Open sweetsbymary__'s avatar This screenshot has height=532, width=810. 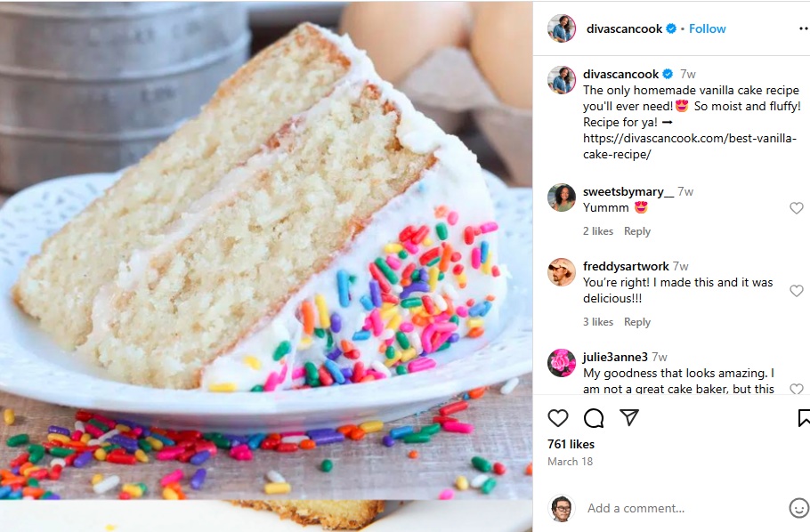click(562, 197)
